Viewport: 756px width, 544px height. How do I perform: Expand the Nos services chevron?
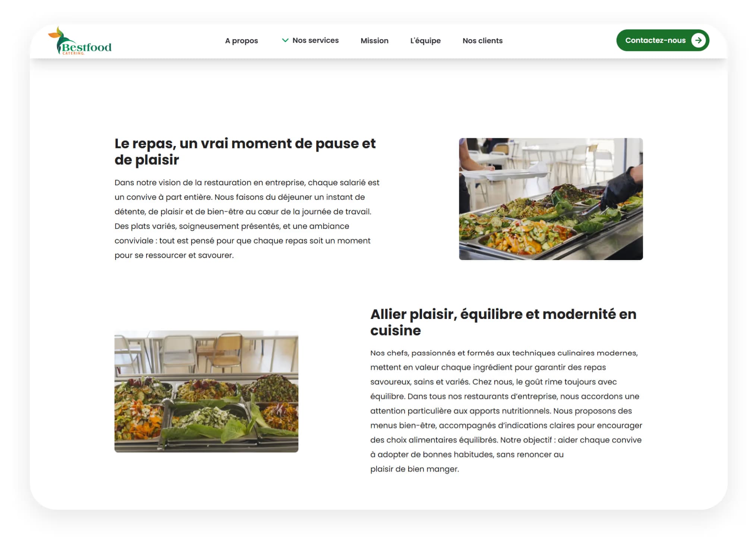pyautogui.click(x=285, y=40)
